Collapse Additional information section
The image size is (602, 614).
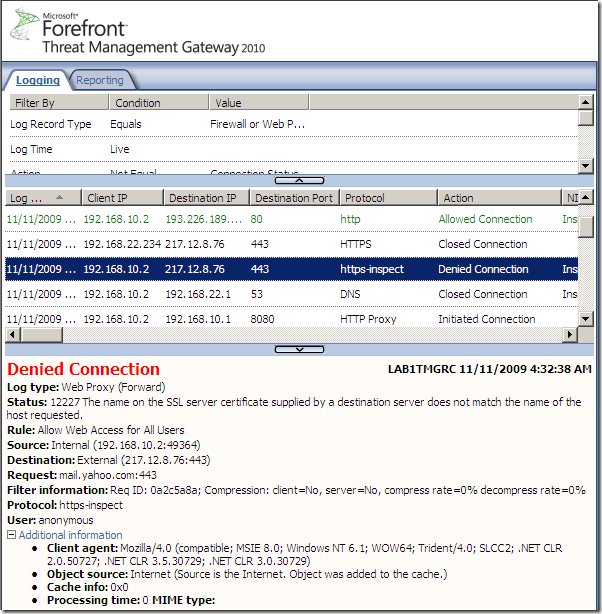click(11, 535)
